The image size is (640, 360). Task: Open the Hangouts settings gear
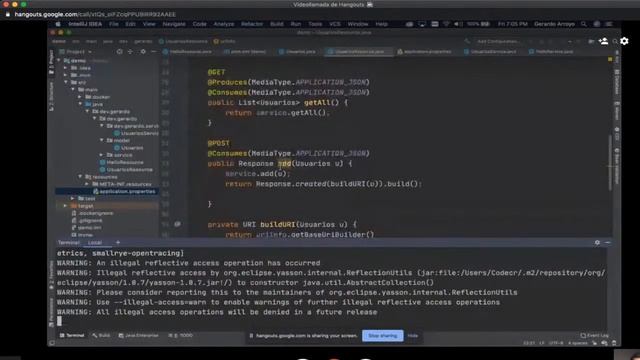click(624, 41)
